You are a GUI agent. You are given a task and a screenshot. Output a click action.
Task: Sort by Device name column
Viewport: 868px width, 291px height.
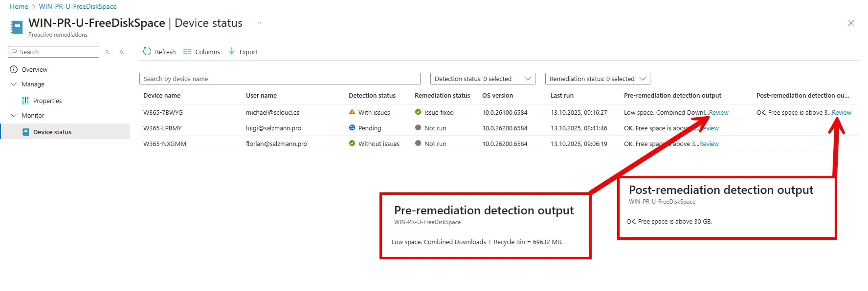162,95
